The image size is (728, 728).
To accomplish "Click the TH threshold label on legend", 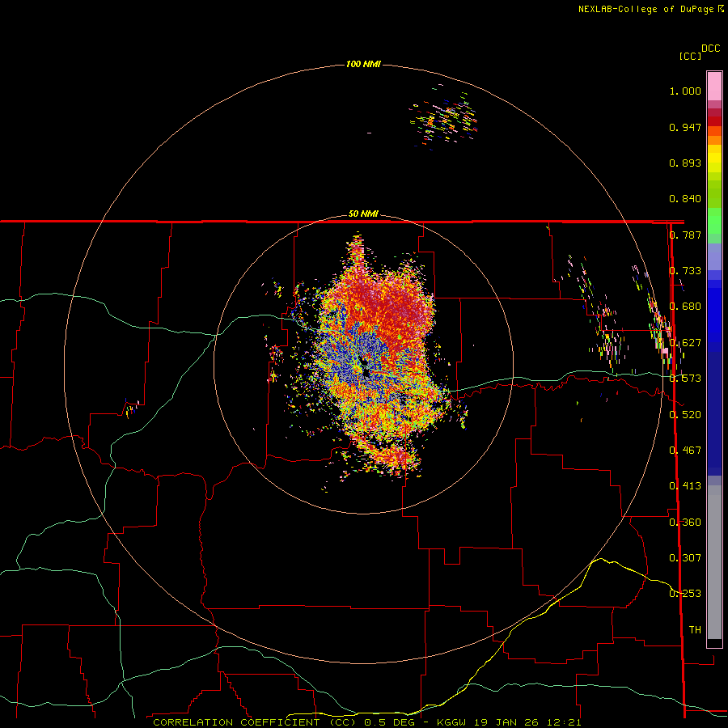I will click(695, 629).
